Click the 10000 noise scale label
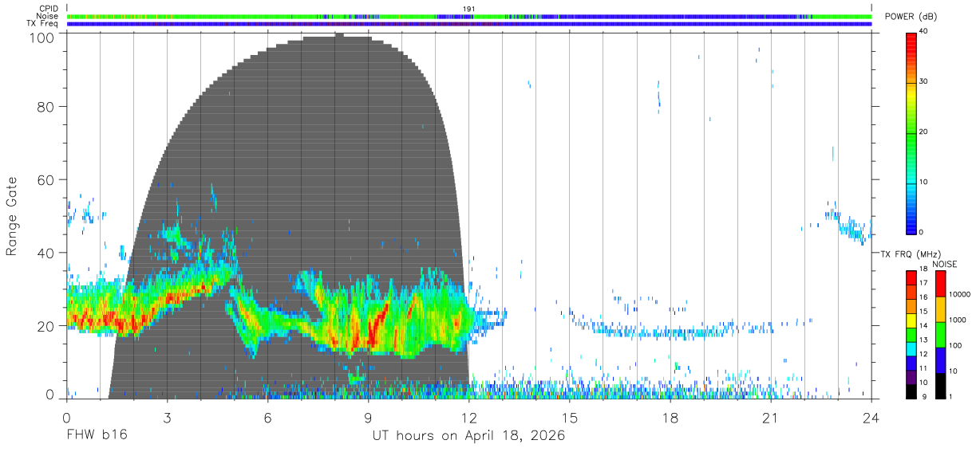Screen dimensions: 980x452 (960, 294)
